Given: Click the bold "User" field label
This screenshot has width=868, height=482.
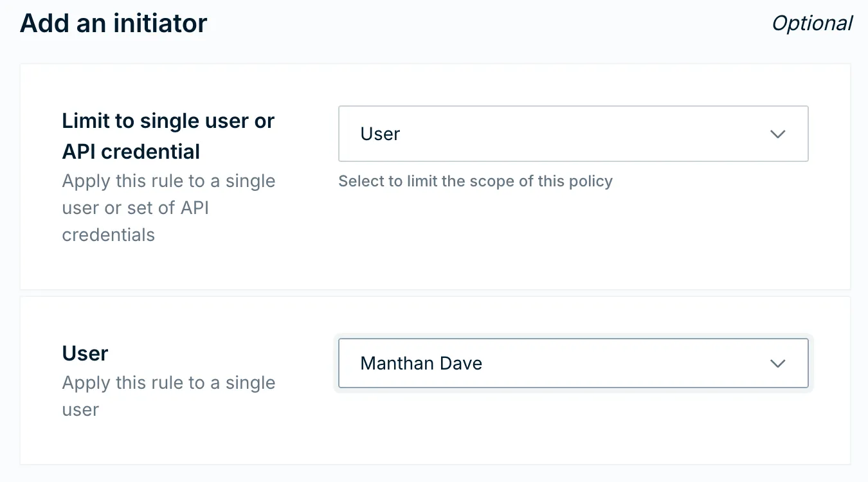Looking at the screenshot, I should pyautogui.click(x=85, y=353).
